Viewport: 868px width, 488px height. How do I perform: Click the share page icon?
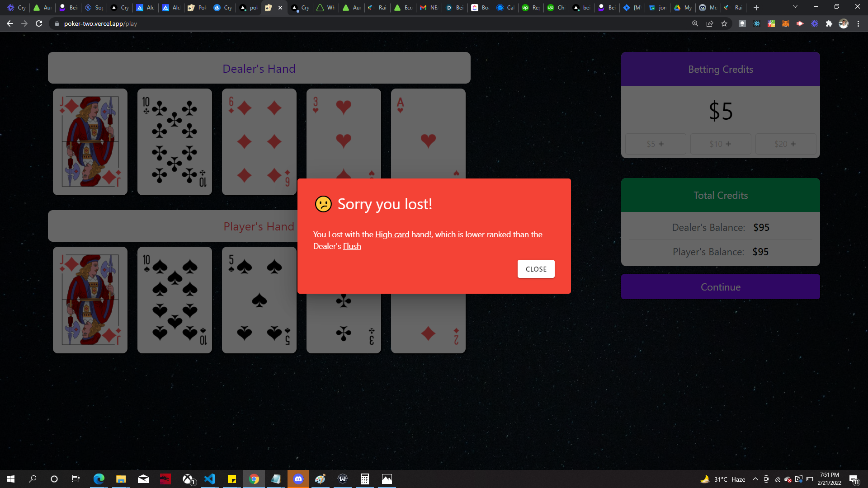pos(710,23)
